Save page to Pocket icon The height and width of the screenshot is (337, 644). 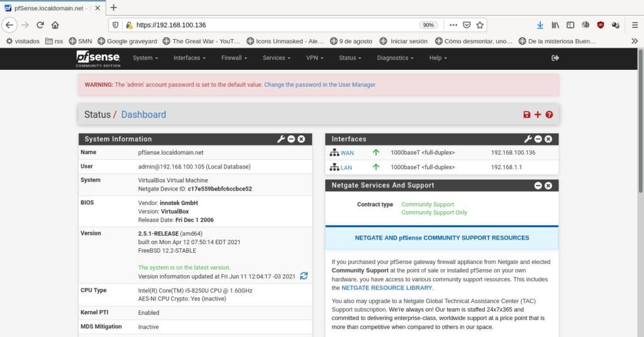467,25
